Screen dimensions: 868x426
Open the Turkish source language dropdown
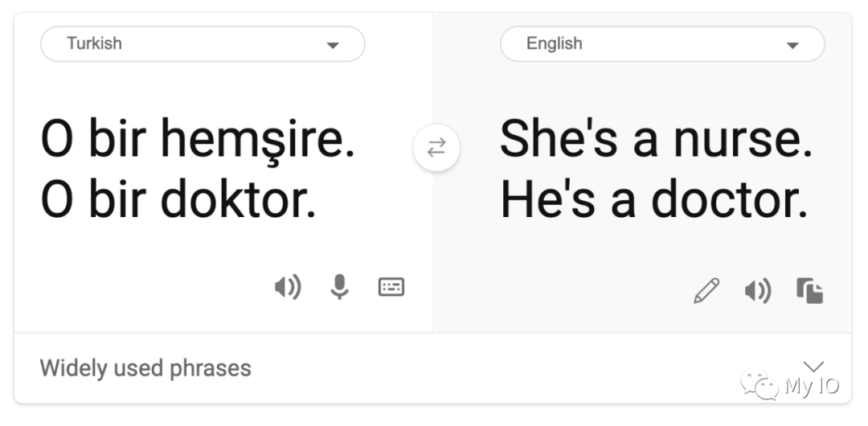click(x=202, y=44)
